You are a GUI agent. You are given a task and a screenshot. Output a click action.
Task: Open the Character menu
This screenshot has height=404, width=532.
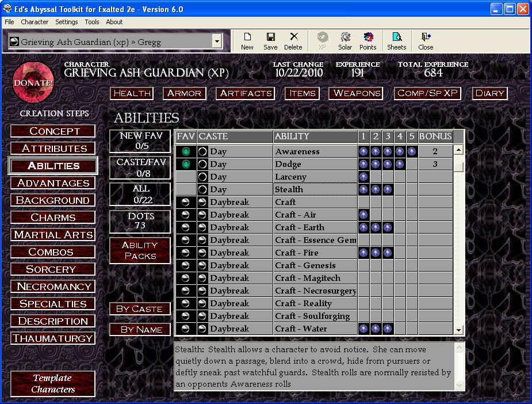point(35,22)
